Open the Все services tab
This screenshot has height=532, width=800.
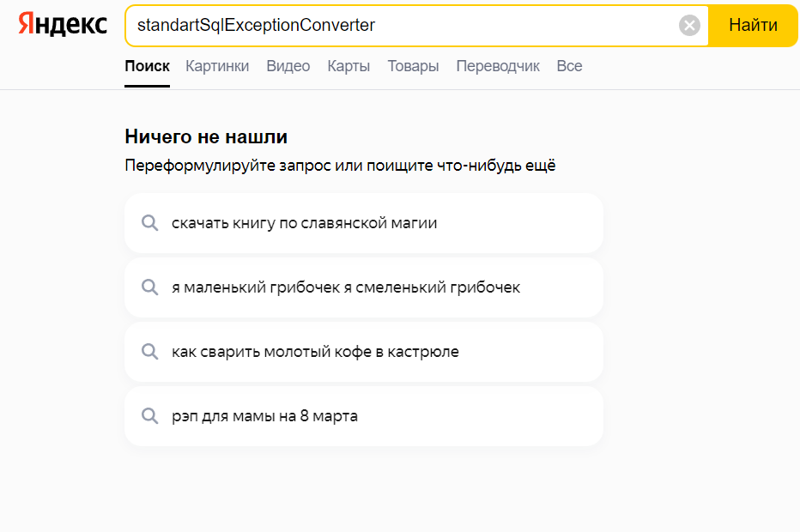[569, 66]
